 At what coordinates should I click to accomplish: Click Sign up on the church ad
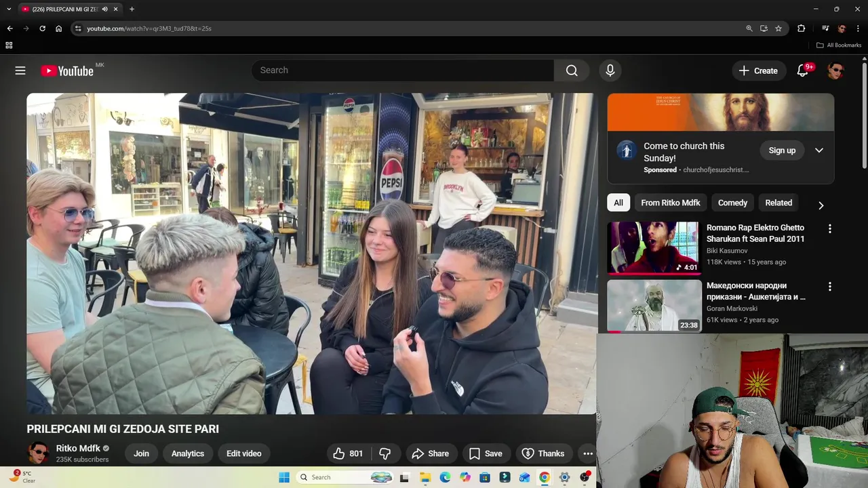[782, 150]
